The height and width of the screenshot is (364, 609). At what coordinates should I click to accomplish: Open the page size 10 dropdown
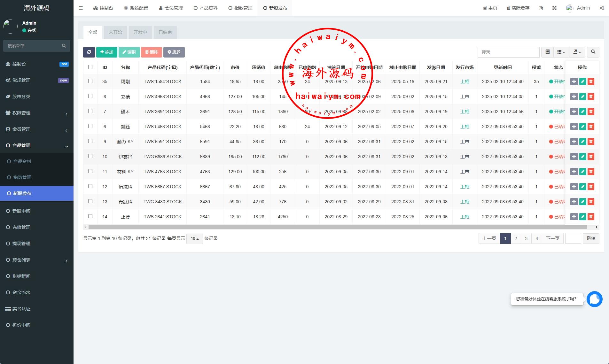pos(194,239)
